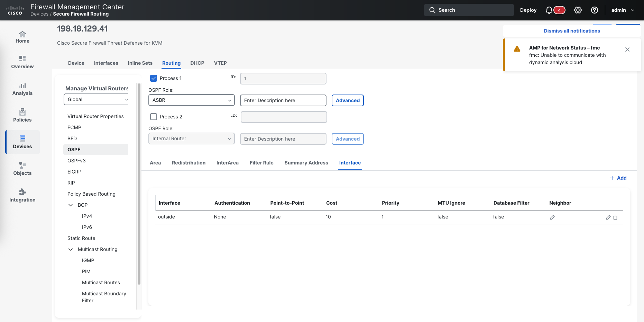The height and width of the screenshot is (322, 644).
Task: Enable the Process 2 checkbox
Action: coord(154,117)
